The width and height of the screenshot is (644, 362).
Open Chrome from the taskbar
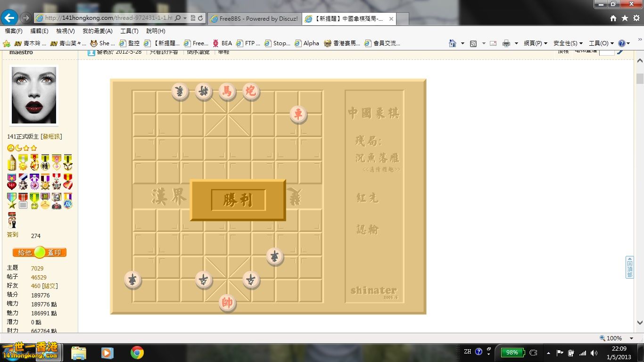[137, 353]
